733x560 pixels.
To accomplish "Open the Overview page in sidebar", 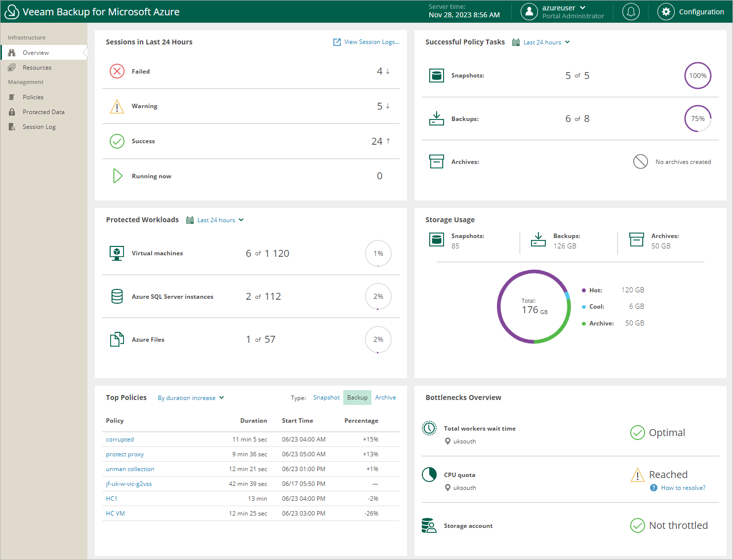I will [x=44, y=52].
